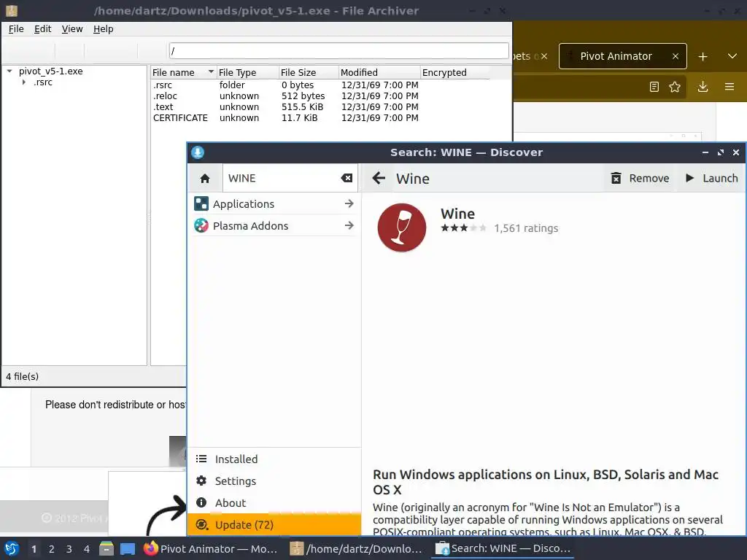The width and height of the screenshot is (747, 560).
Task: Open Edit menu in File Archiver
Action: pyautogui.click(x=42, y=29)
